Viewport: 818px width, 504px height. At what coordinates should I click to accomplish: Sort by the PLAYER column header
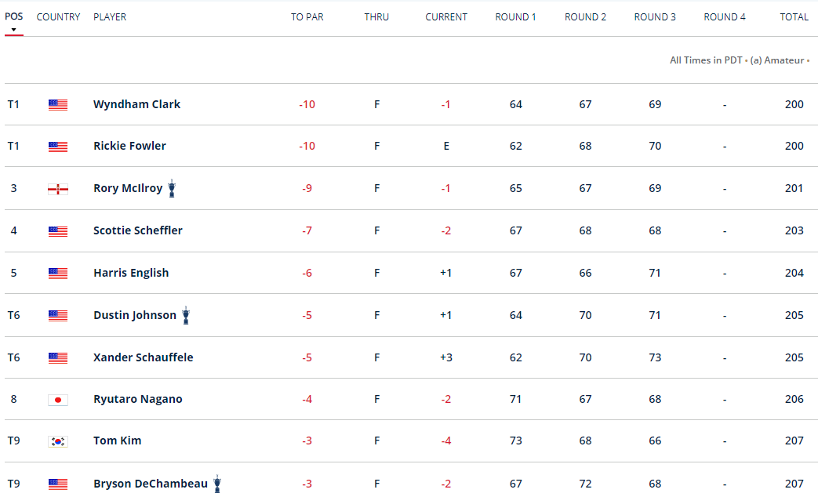pos(109,16)
